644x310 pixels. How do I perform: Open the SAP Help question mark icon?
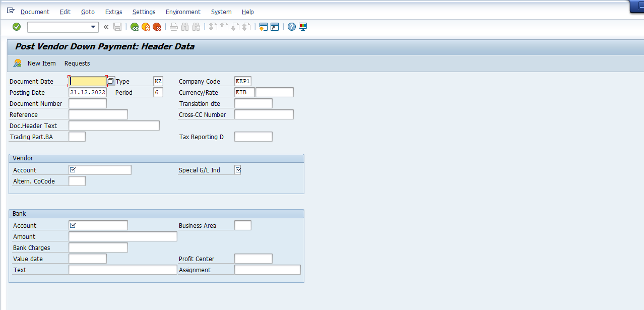(292, 27)
